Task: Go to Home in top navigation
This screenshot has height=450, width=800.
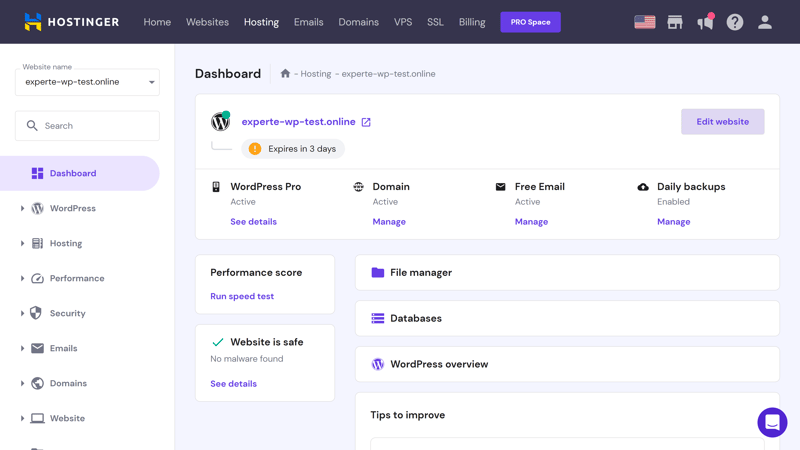Action: [x=157, y=22]
